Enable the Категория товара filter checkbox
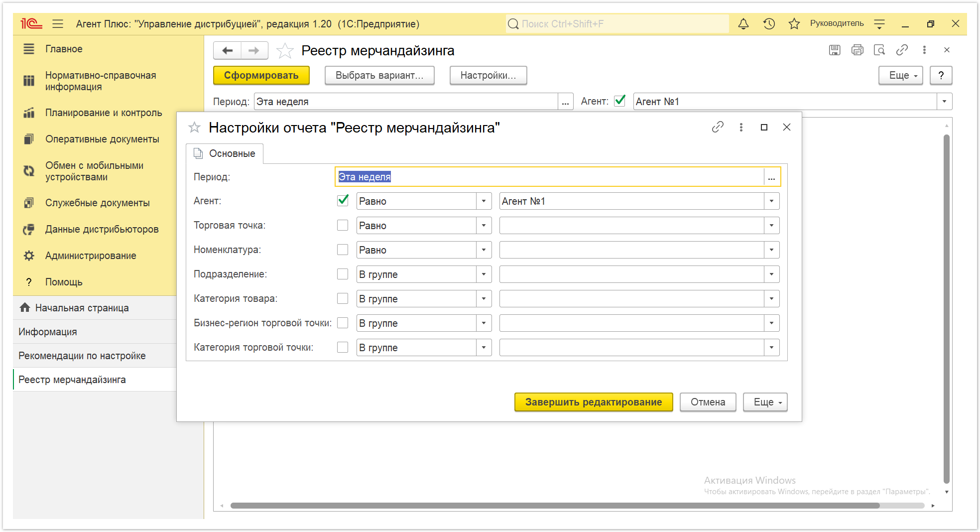980x532 pixels. (343, 298)
